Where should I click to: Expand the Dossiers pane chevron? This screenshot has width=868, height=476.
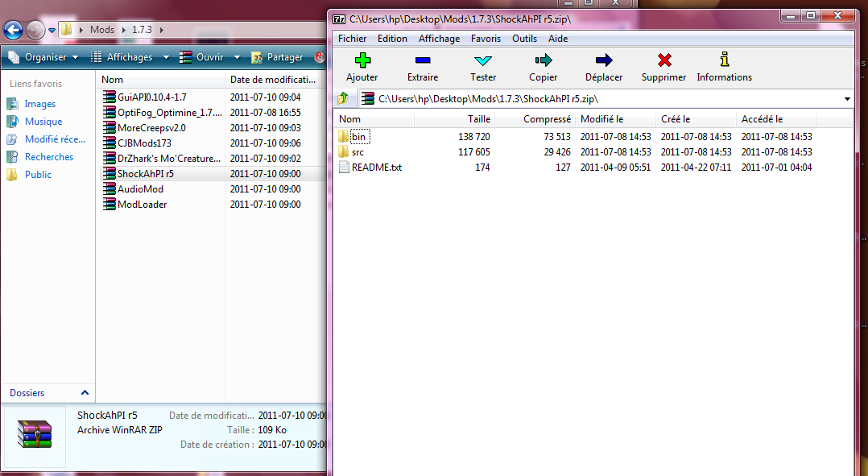pyautogui.click(x=85, y=392)
